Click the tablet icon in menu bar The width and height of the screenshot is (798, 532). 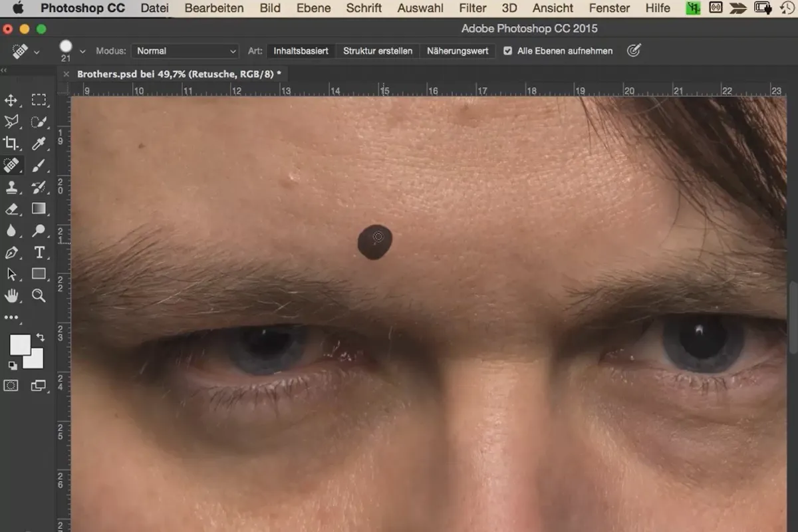(762, 9)
